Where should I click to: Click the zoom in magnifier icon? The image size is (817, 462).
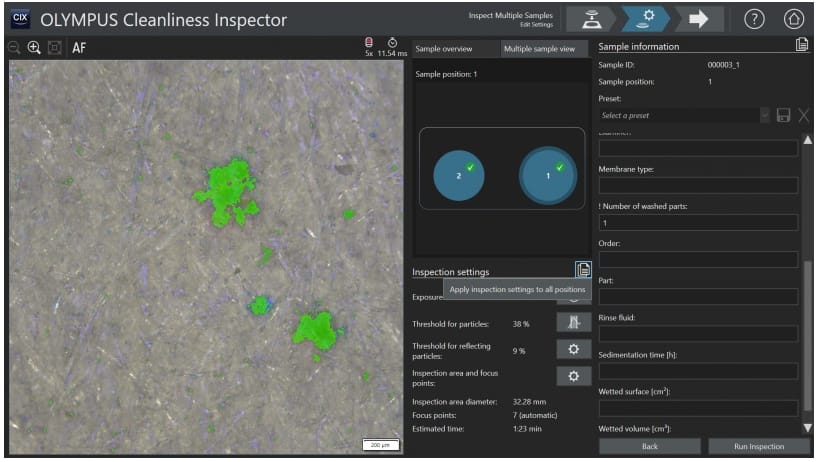[34, 47]
